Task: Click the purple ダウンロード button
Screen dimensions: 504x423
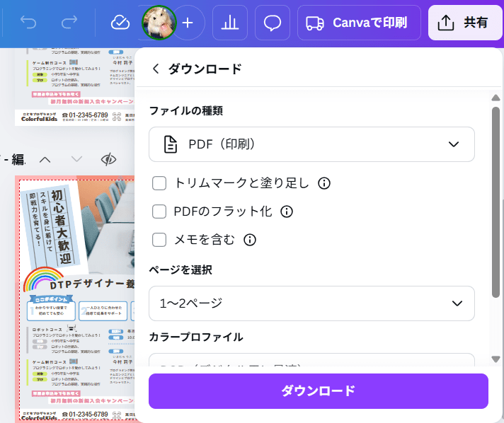Action: click(x=319, y=391)
